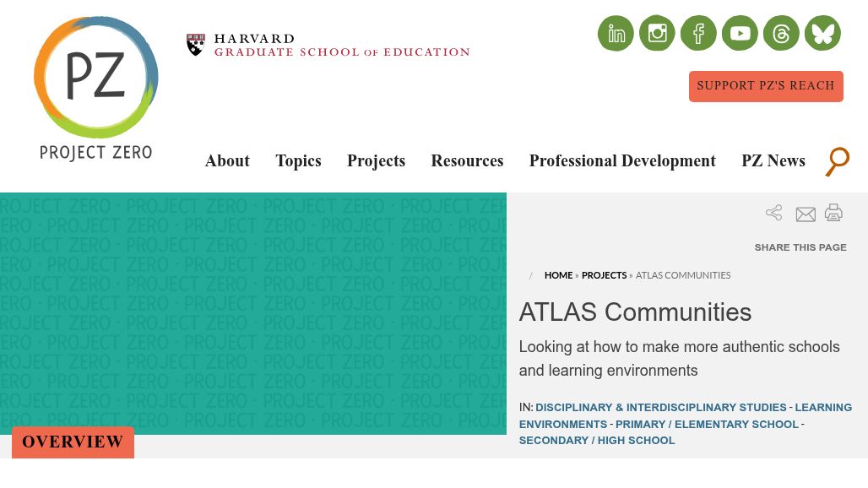Open the Bluesky butterfly icon

coord(822,34)
